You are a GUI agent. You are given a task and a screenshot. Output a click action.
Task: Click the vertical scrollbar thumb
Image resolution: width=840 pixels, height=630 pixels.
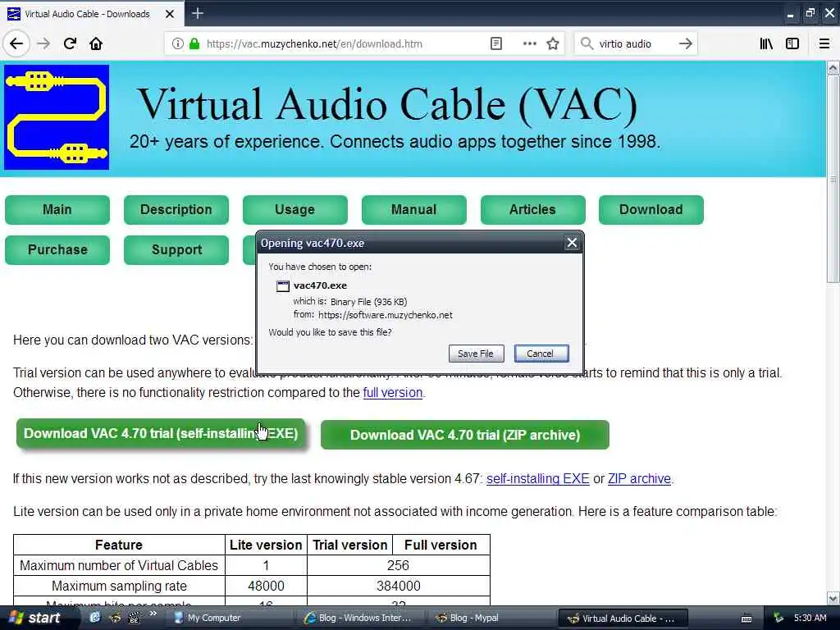tap(833, 179)
